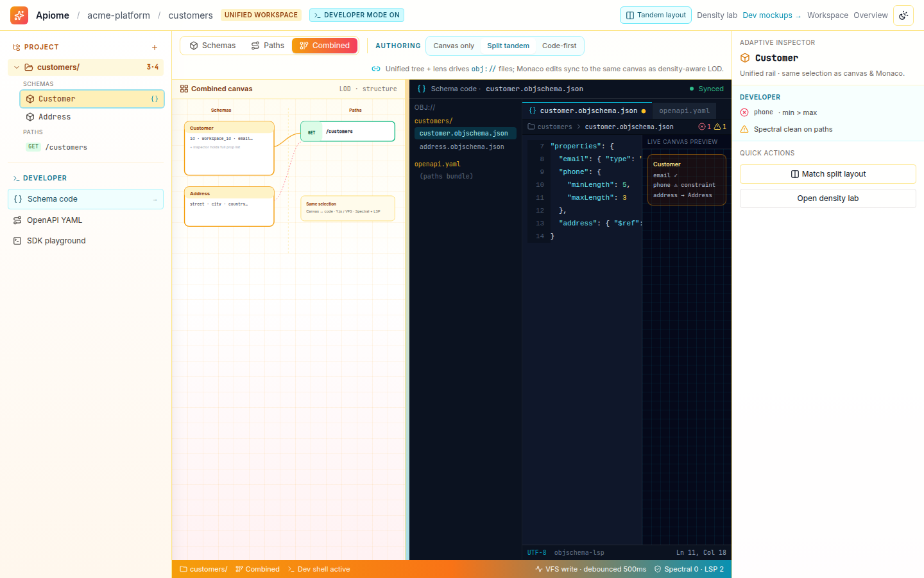
Task: Click the Apiome logo icon
Action: tap(19, 15)
